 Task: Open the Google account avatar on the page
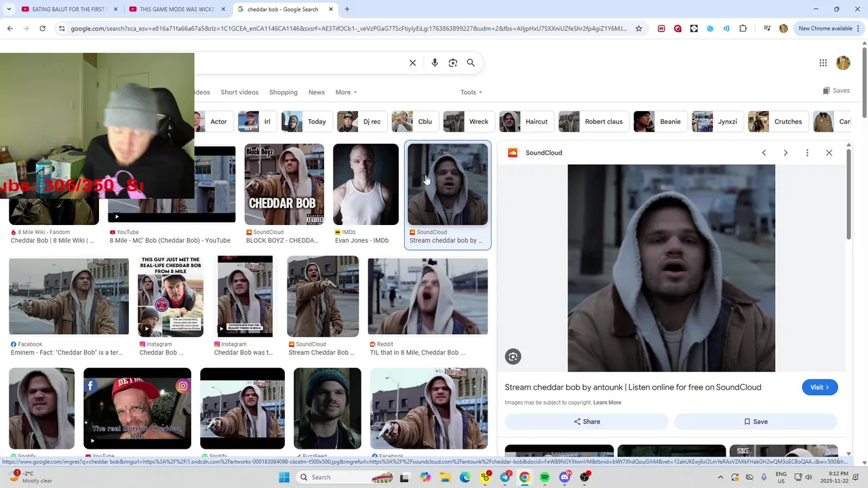point(844,63)
